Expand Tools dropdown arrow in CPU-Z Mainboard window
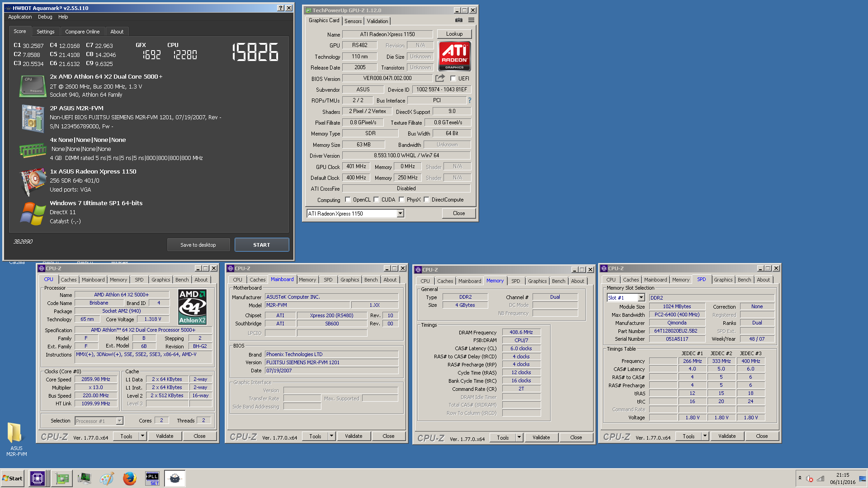Screen dimensions: 868x488 [331, 436]
